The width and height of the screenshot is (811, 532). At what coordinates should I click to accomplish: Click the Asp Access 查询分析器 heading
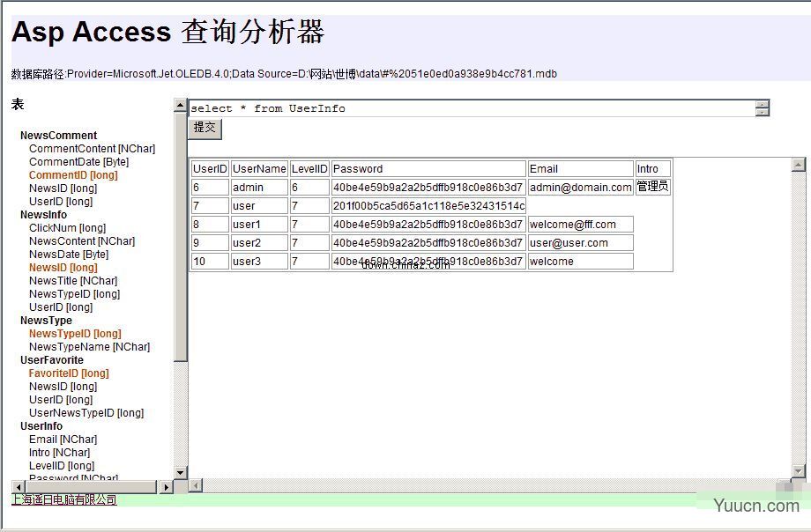(167, 32)
